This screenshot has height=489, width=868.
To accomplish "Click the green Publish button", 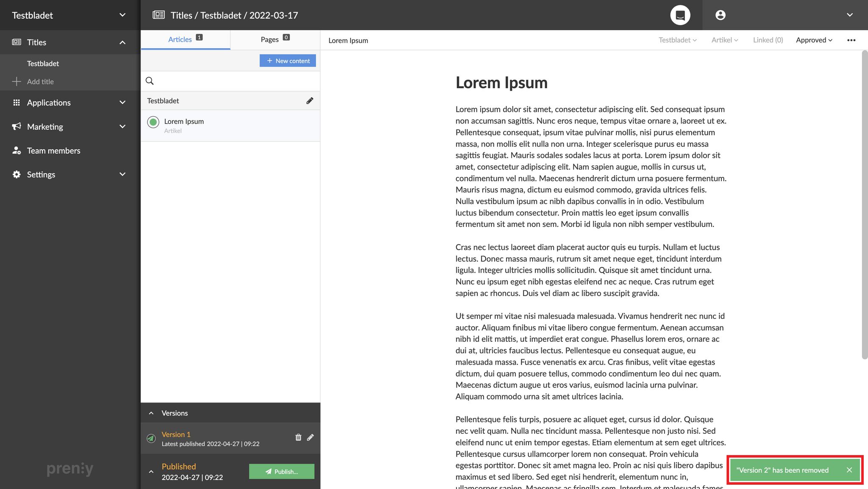I will 281,472.
